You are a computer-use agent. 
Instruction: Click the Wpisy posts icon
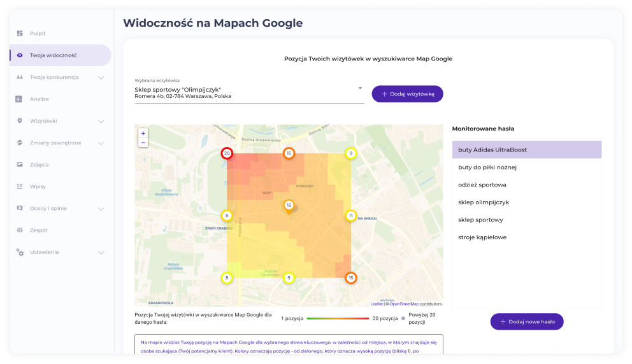point(20,186)
